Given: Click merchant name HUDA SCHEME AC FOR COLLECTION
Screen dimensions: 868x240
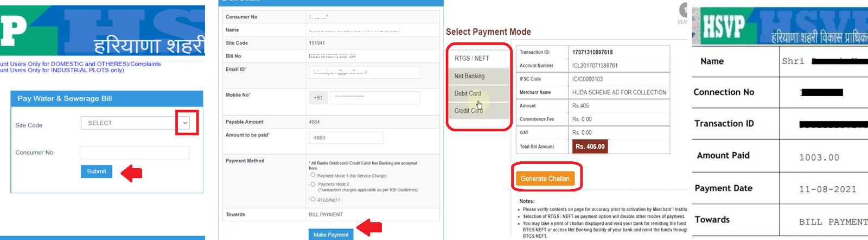Looking at the screenshot, I should click(x=619, y=92).
